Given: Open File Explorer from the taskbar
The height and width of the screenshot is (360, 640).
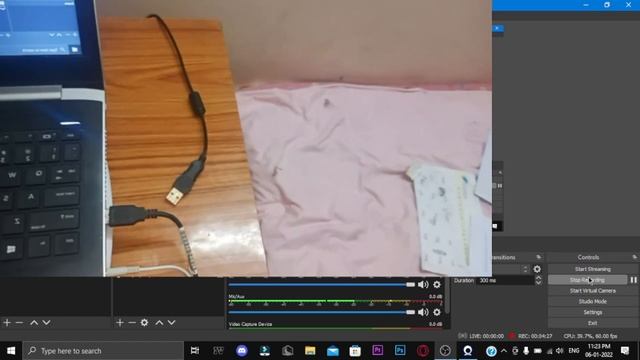Looking at the screenshot, I should point(310,351).
